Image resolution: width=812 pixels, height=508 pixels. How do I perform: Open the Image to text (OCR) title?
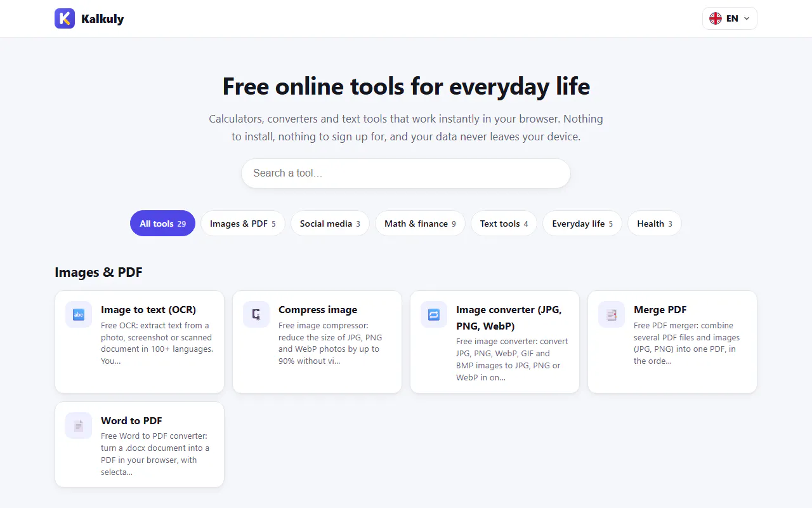coord(148,310)
